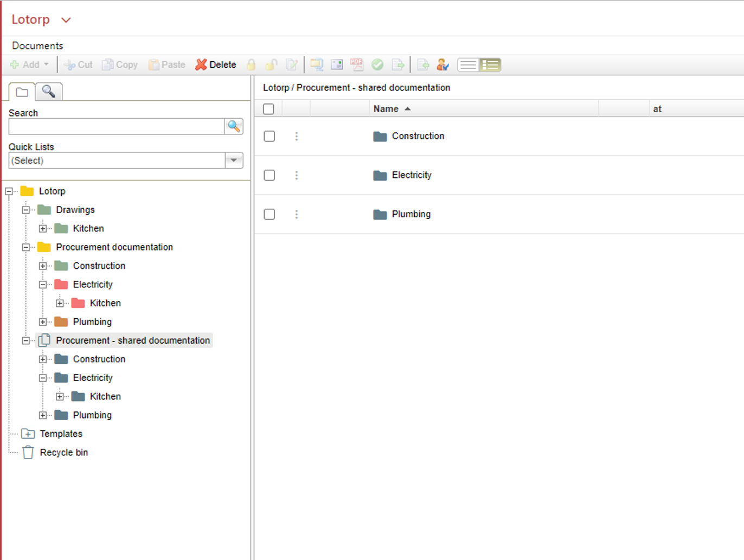The image size is (744, 560).
Task: Open the Construction row three-dot menu
Action: coord(297,137)
